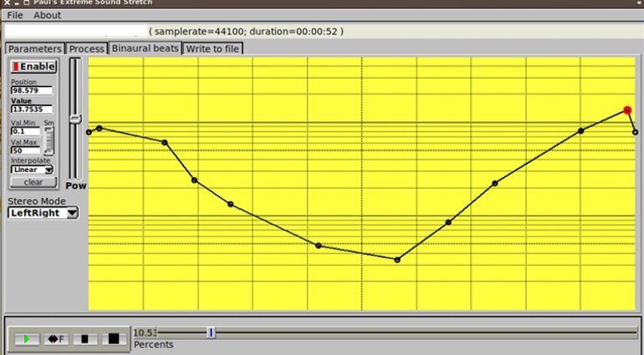The width and height of the screenshot is (644, 355).
Task: Click the Sm smoothing roller control
Action: click(x=49, y=141)
